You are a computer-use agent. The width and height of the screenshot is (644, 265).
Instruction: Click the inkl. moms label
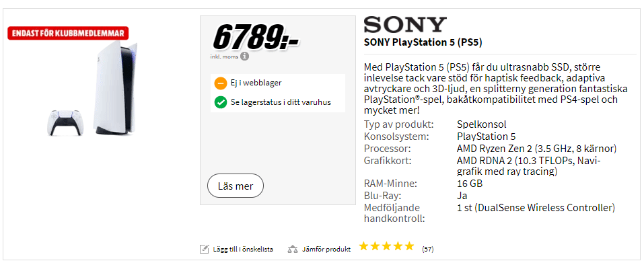[x=224, y=56]
